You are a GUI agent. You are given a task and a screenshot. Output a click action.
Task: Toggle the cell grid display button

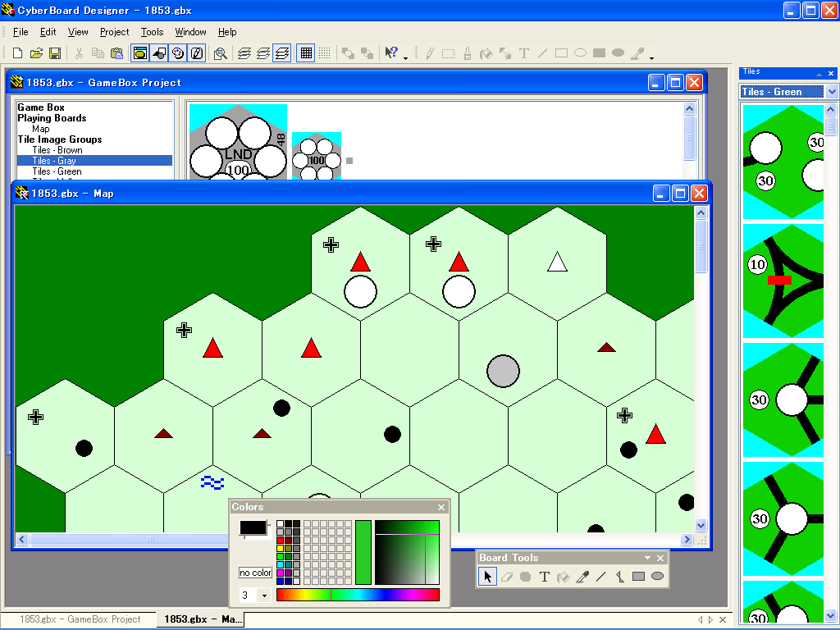tap(306, 53)
